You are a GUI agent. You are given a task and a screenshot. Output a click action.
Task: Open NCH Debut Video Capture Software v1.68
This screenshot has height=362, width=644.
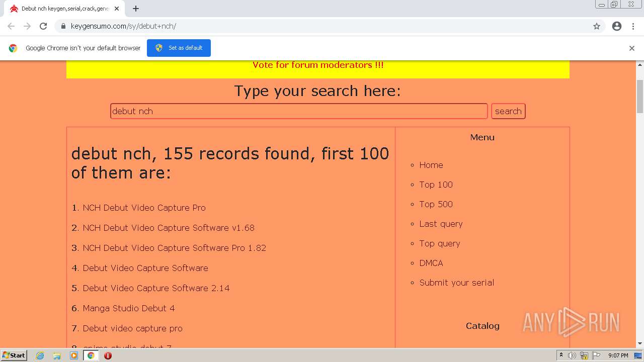tap(169, 228)
